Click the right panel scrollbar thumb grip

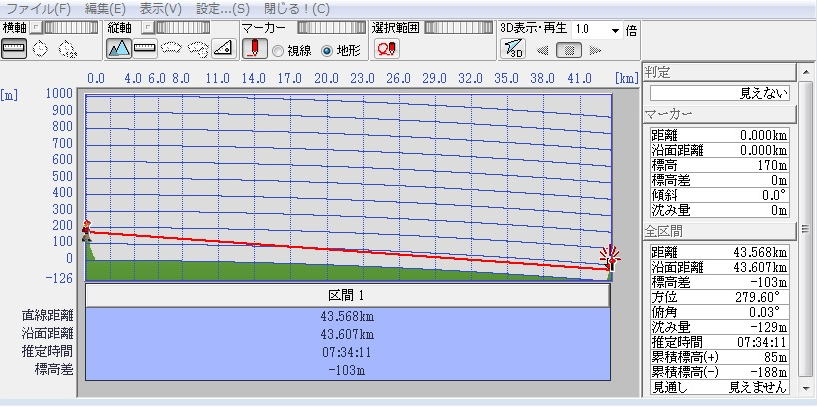[806, 229]
